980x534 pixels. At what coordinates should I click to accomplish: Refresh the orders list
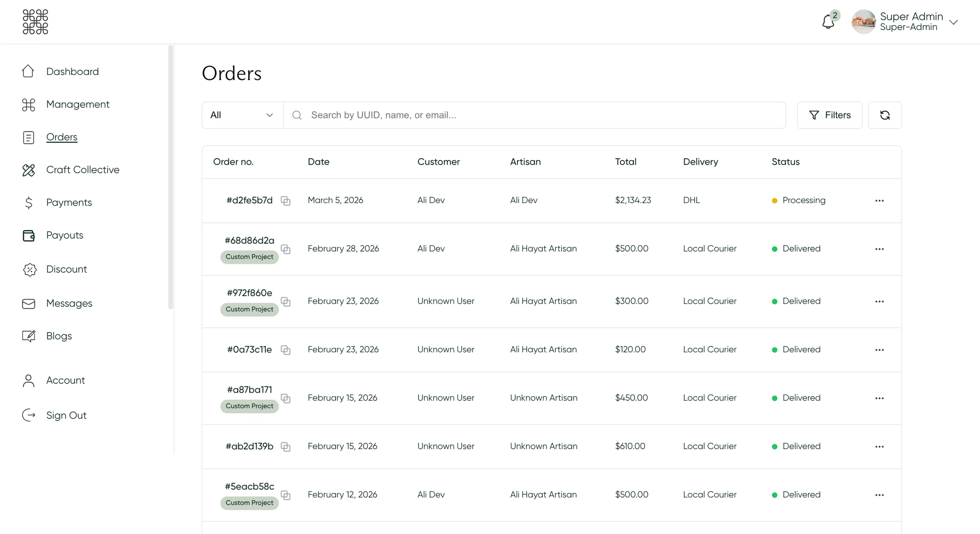884,115
